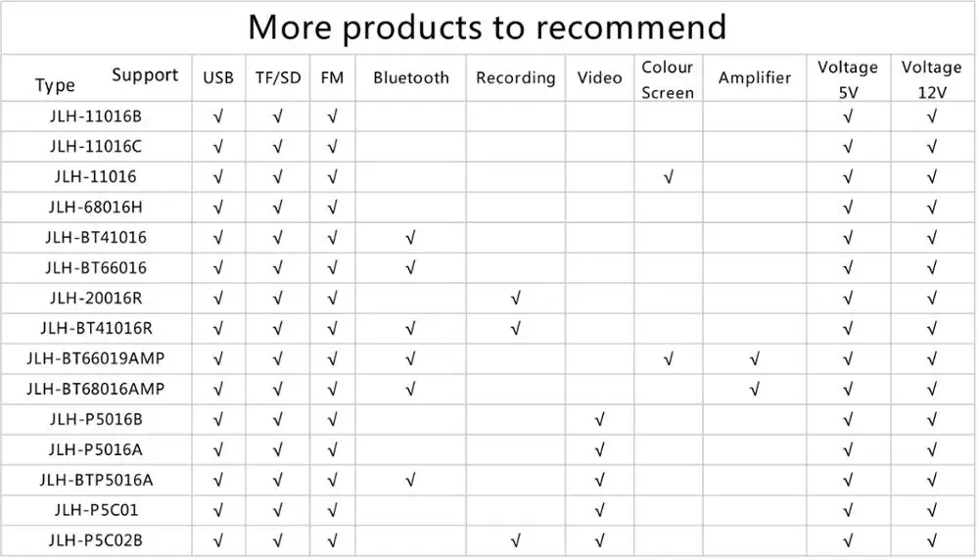Select the JLH-P5C02B model name
Viewport: 979px width, 560px height.
96,541
